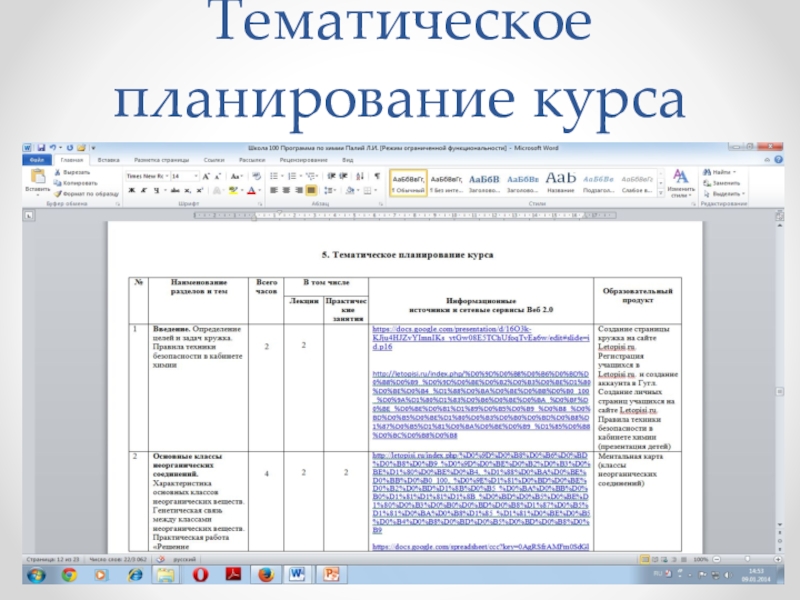Increase font size with the grow font icon
Viewport: 800px width, 600px height.
[x=206, y=177]
